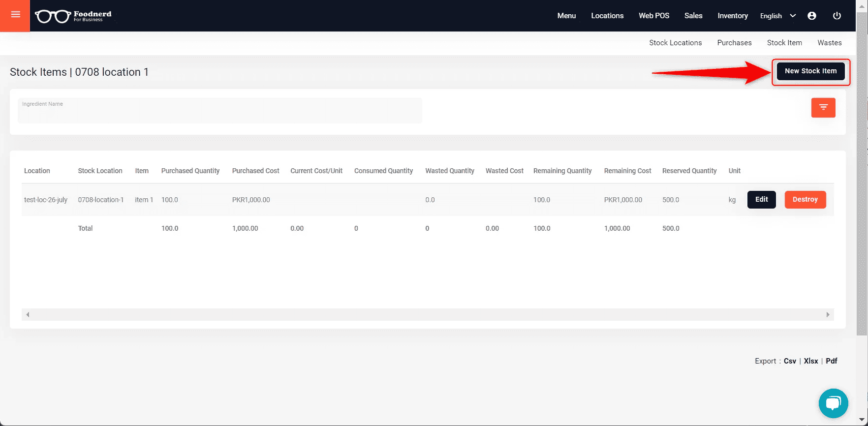The width and height of the screenshot is (868, 426).
Task: Click the Purchased Quantity column header
Action: point(190,171)
